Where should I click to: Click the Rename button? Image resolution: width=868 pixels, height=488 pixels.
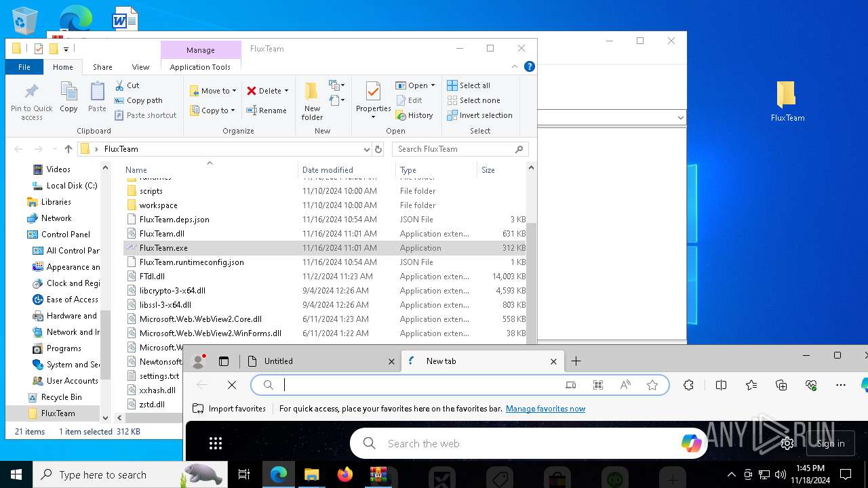point(267,110)
